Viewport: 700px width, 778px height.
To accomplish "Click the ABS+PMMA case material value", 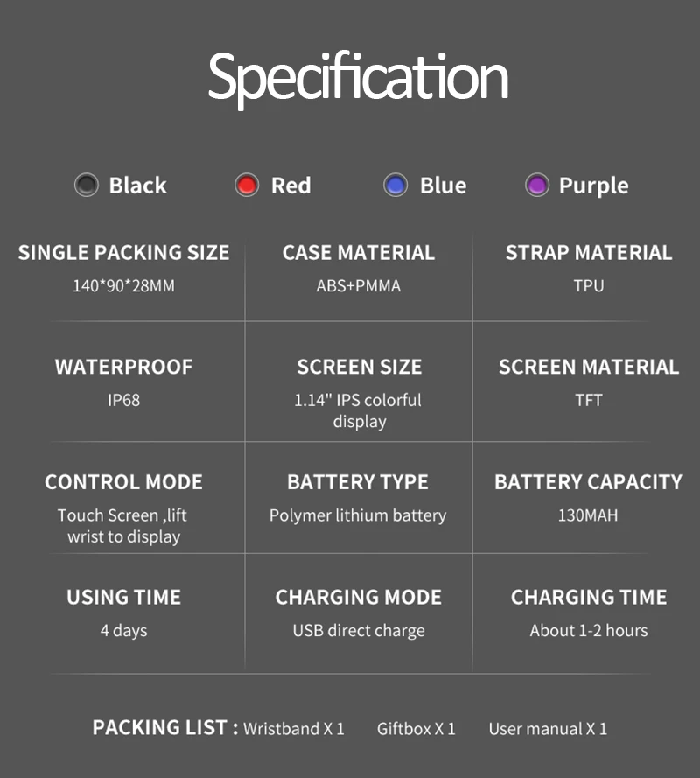I will 359,286.
